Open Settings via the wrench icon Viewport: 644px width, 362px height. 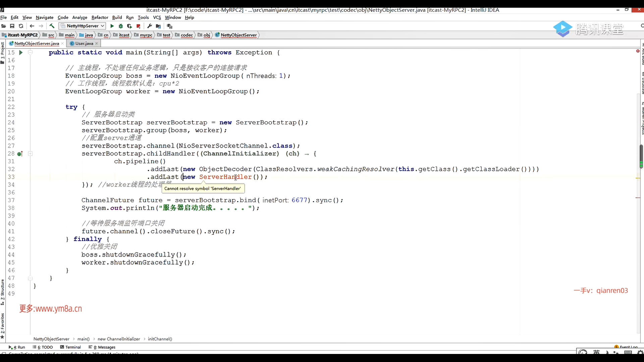tap(150, 26)
